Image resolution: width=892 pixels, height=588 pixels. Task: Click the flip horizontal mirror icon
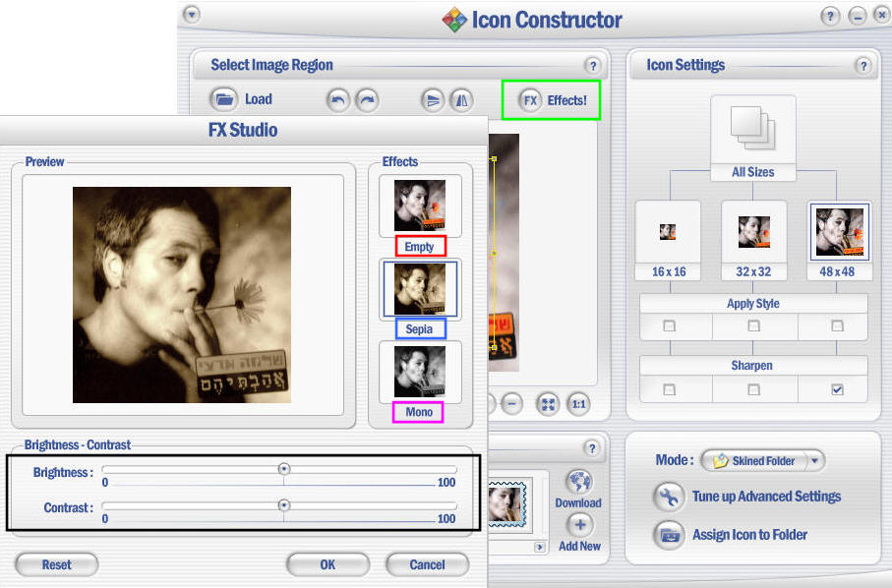(460, 99)
